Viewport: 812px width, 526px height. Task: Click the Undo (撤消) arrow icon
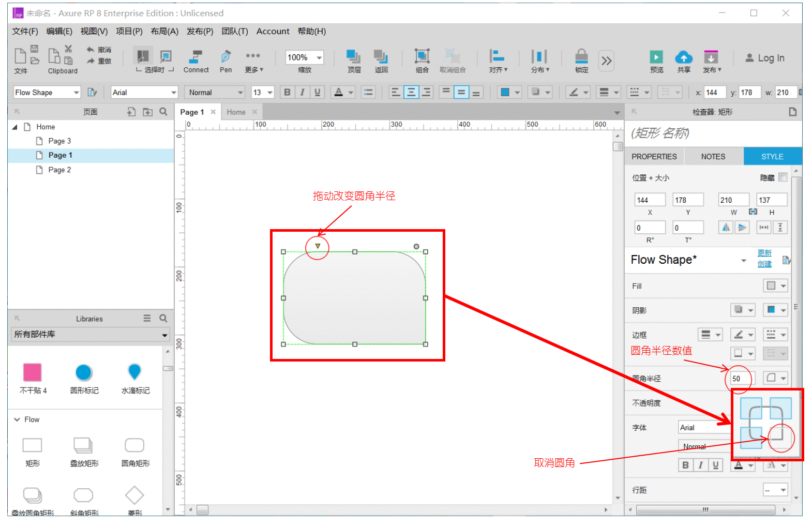click(91, 50)
